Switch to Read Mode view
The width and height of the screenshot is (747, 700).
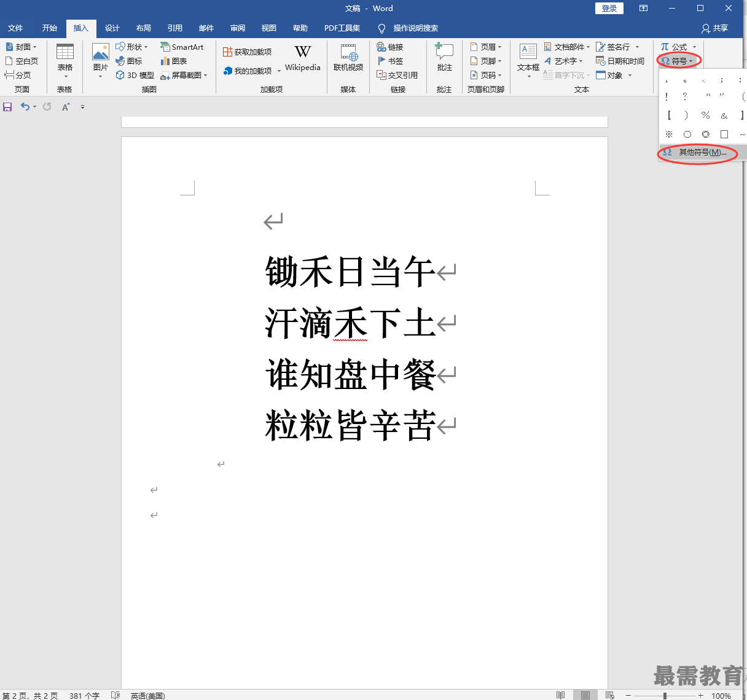click(561, 695)
